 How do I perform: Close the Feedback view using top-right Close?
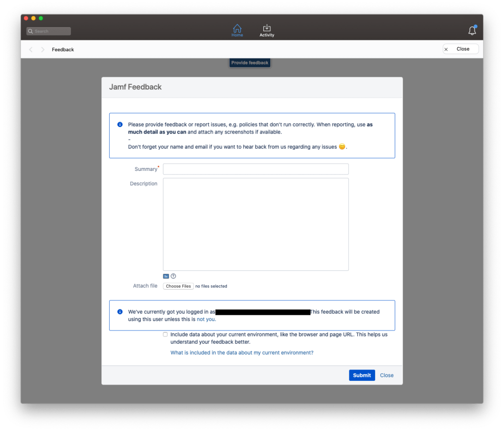[461, 49]
